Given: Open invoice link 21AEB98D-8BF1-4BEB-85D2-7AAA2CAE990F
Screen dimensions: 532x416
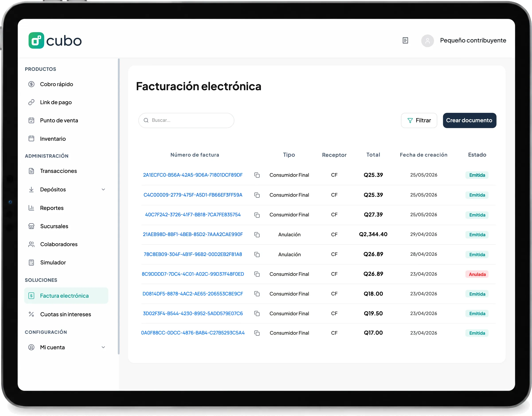Looking at the screenshot, I should pyautogui.click(x=193, y=234).
